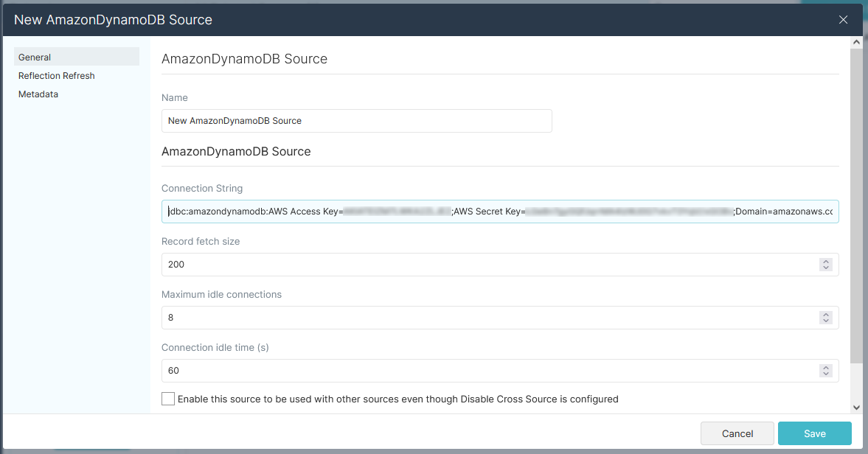Increase Record fetch size with up arrow
868x454 pixels.
pos(826,262)
